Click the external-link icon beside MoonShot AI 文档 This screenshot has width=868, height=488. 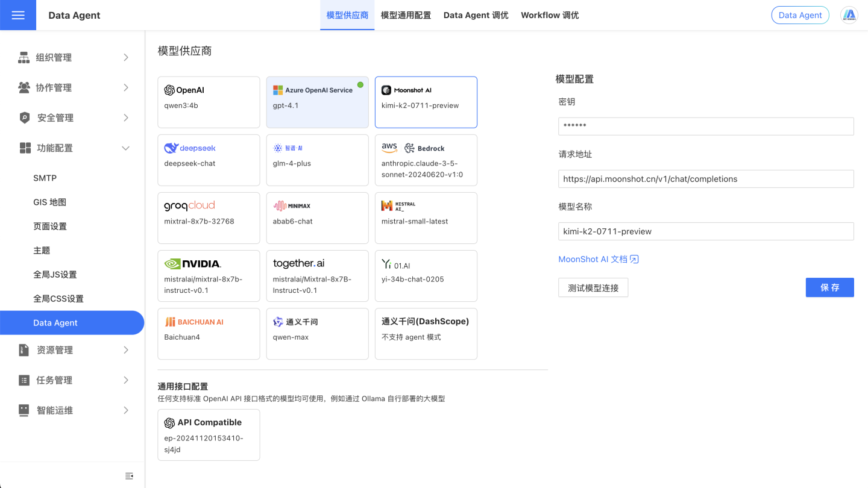pyautogui.click(x=634, y=258)
